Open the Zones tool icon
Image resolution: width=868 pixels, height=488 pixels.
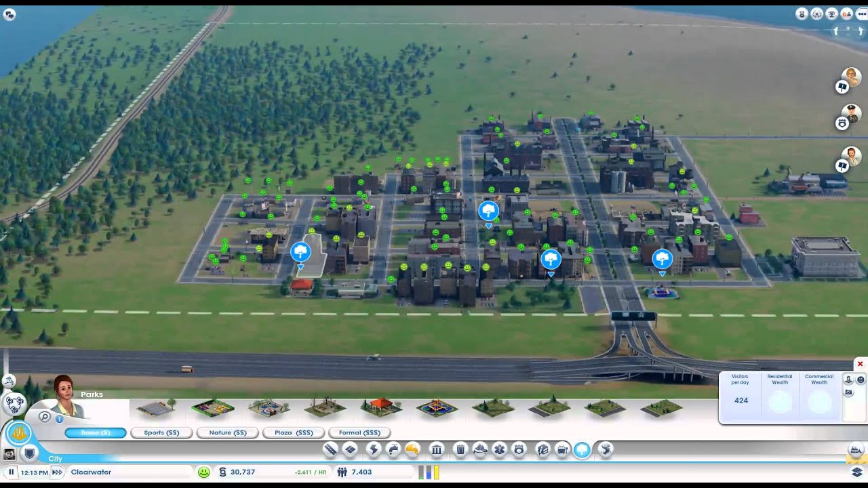pyautogui.click(x=350, y=449)
